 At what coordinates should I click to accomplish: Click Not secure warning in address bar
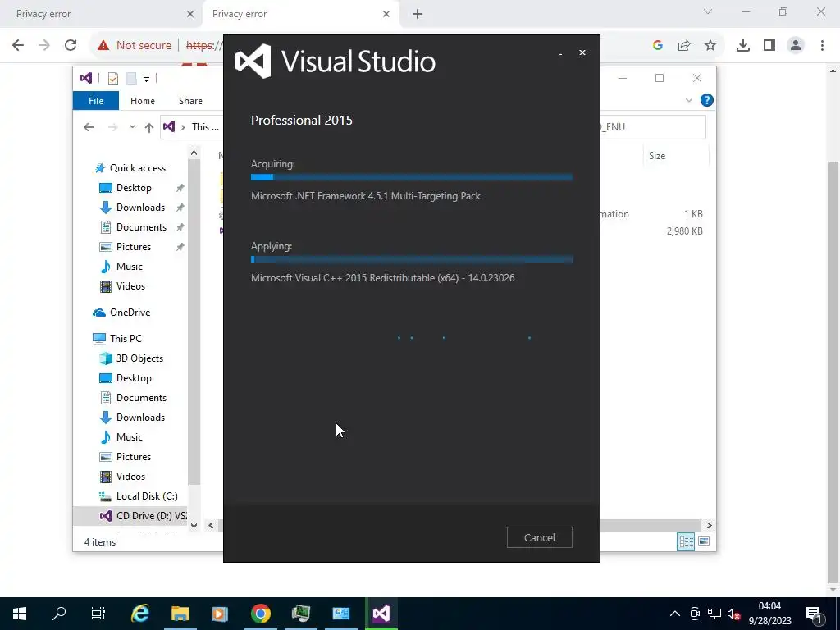(134, 45)
